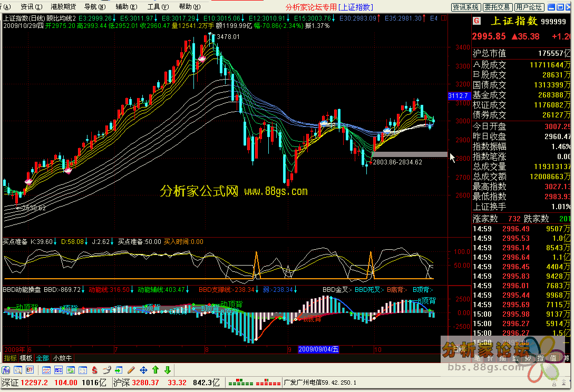The image size is (574, 392).
Task: Click the blue four-way move arrows icon
Action: pos(143,370)
